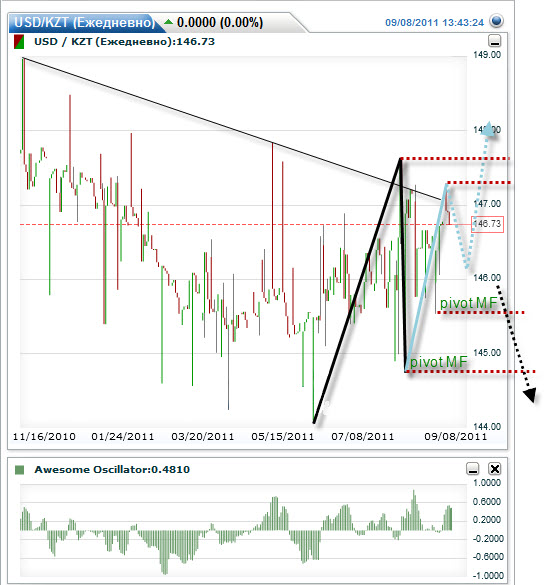The width and height of the screenshot is (559, 585).
Task: Click the blue globe icon beside timestamp
Action: point(497,21)
